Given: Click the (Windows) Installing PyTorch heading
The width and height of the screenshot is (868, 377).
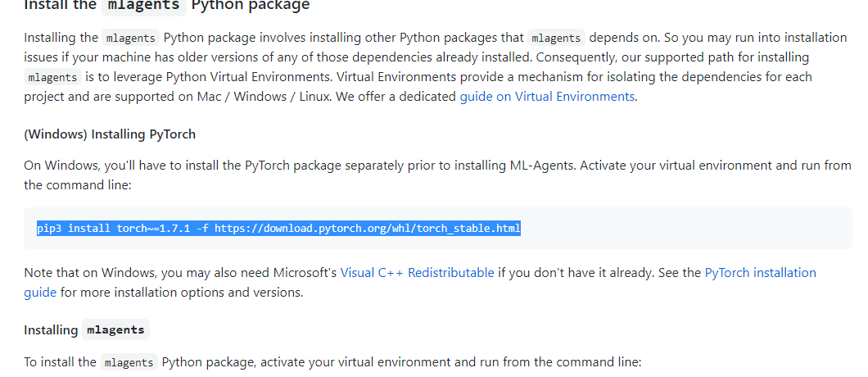Looking at the screenshot, I should 110,134.
